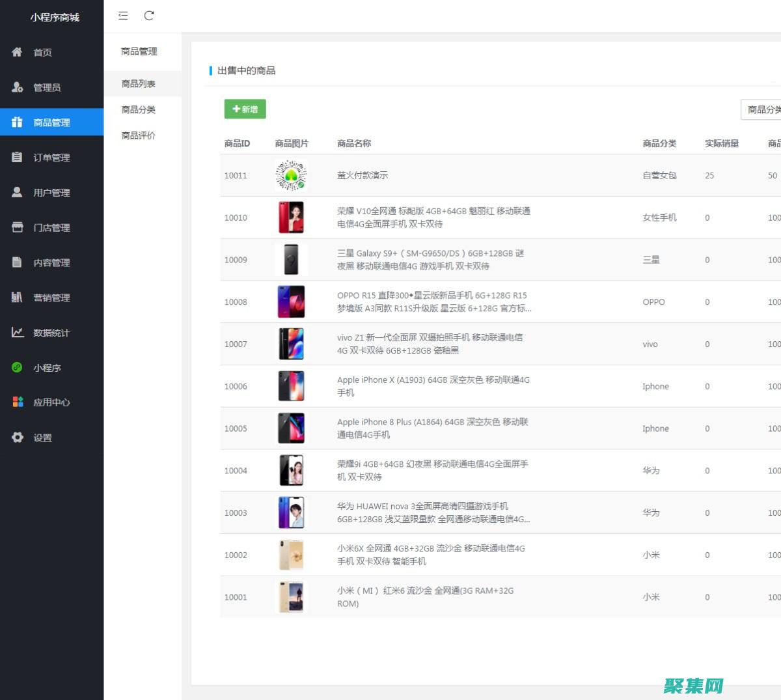Image resolution: width=781 pixels, height=700 pixels.
Task: Click the 设置 gear icon
Action: click(18, 438)
